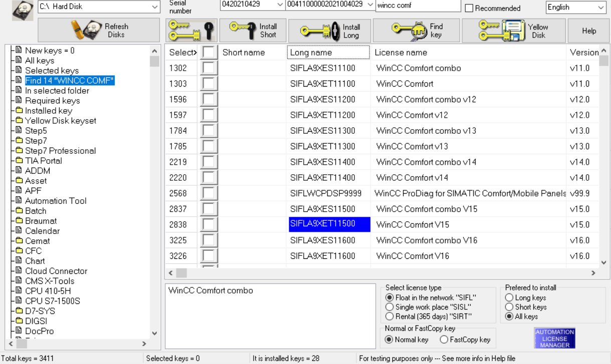Select Float in the network SIFL option

(x=389, y=297)
